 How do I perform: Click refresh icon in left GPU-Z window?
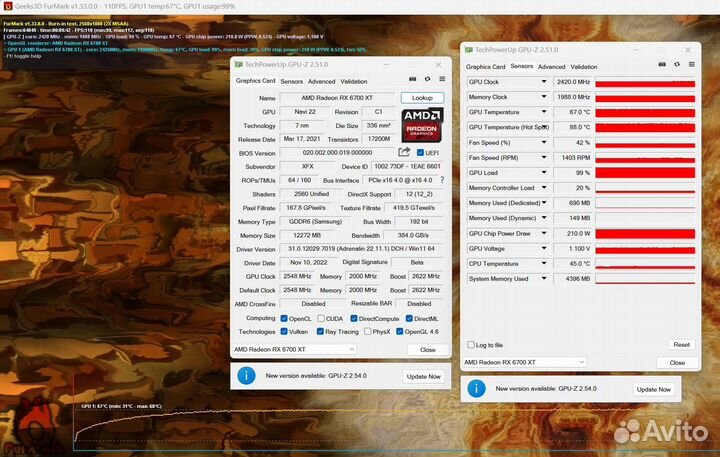428,79
